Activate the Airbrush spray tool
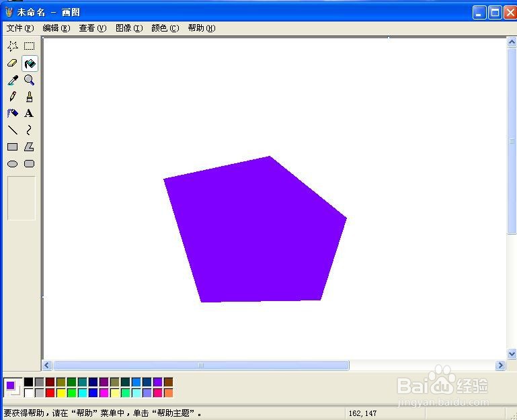 [x=13, y=114]
